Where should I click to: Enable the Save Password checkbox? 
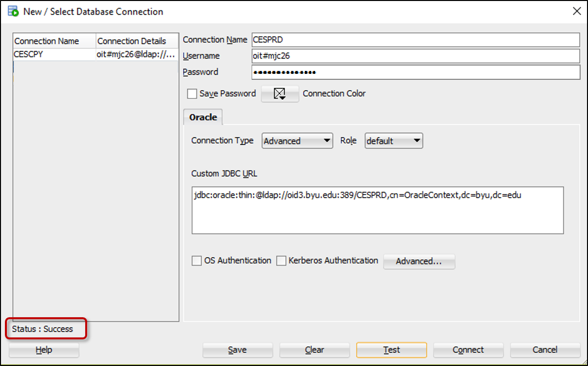point(192,94)
